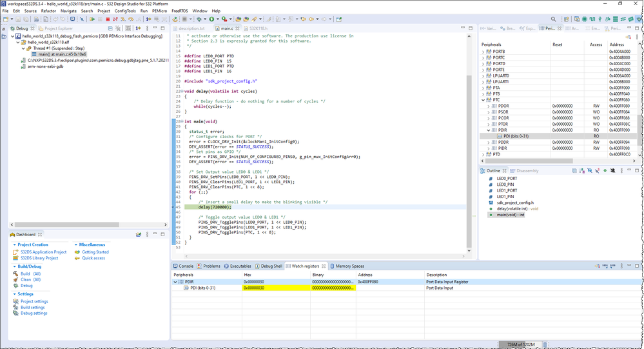644x349 pixels.
Task: Click the S32DS Application Project link
Action: click(43, 252)
